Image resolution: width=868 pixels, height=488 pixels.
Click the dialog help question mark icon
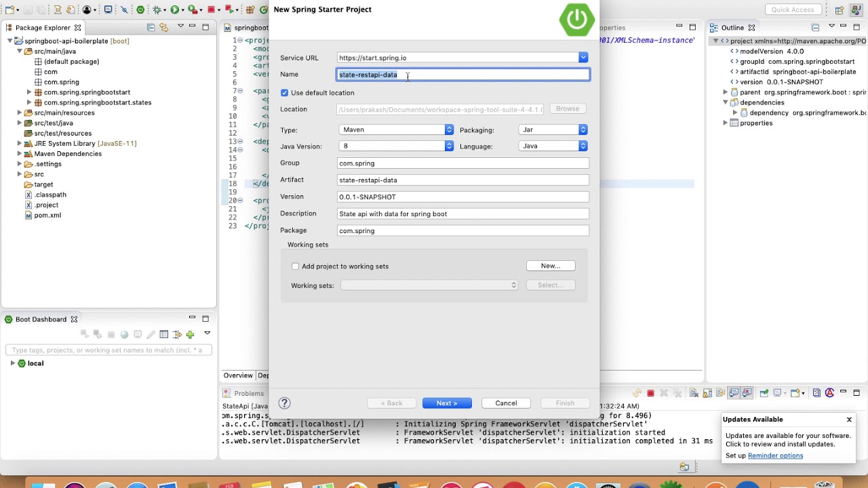285,403
